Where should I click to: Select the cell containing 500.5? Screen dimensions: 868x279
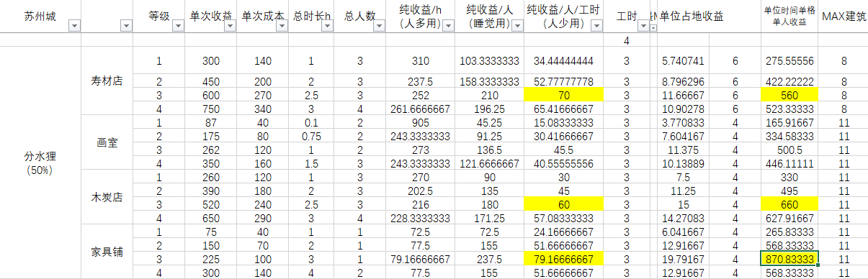789,150
